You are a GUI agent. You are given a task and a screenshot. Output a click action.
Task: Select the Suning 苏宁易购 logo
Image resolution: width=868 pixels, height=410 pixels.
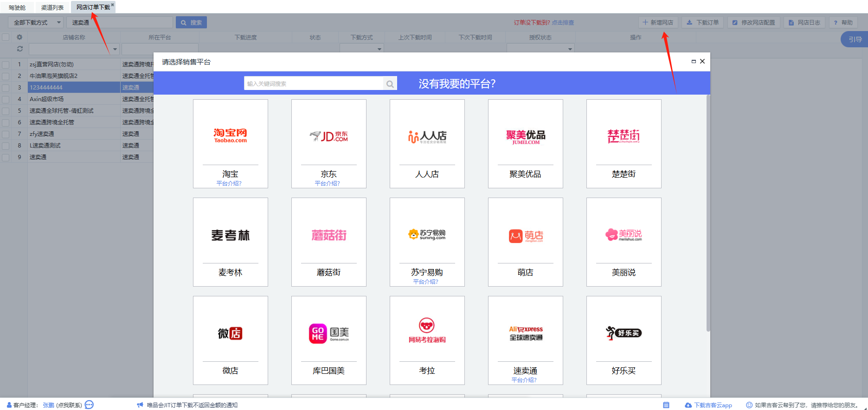click(x=427, y=234)
